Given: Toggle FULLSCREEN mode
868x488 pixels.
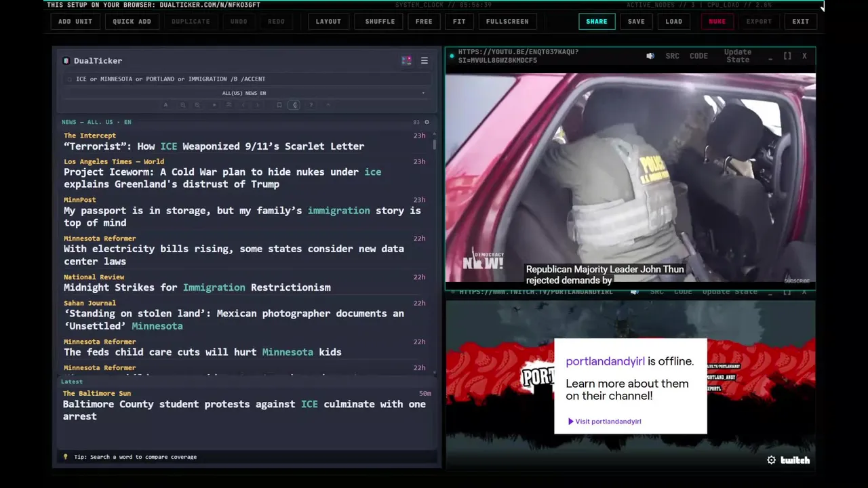Looking at the screenshot, I should pos(507,21).
